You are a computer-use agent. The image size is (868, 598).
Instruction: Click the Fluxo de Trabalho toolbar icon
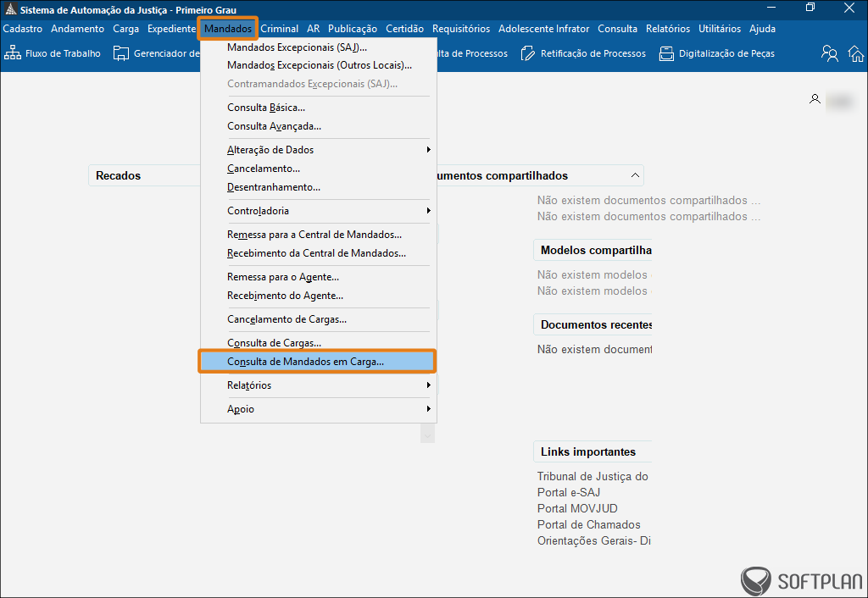(13, 53)
